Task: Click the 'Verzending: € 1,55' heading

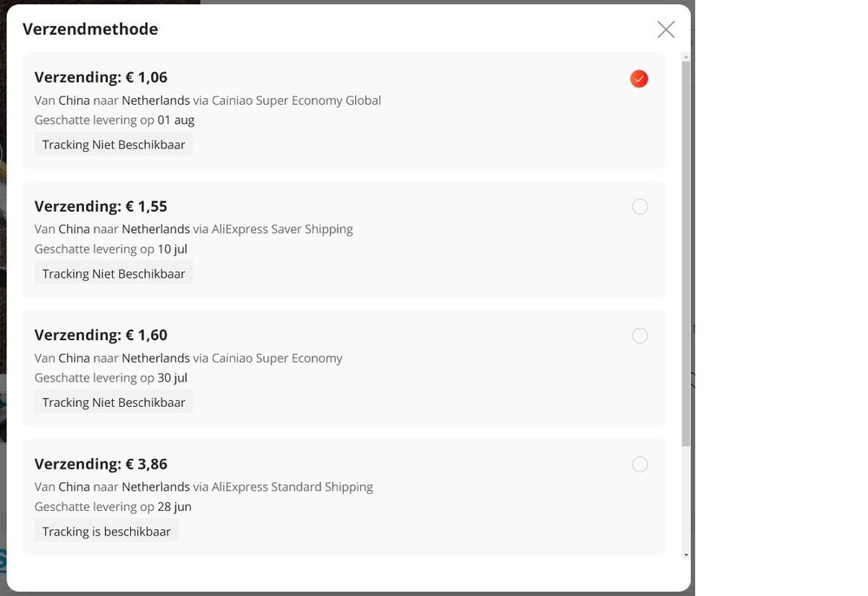Action: [101, 206]
